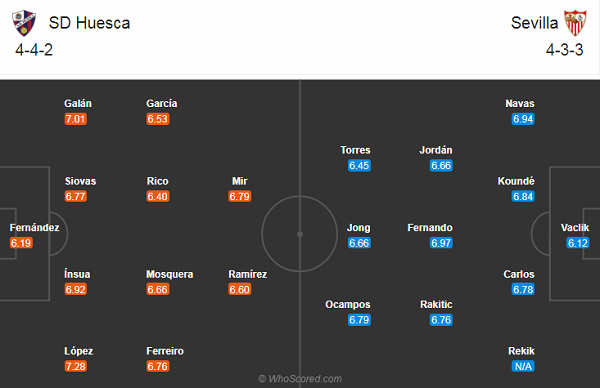Image resolution: width=600 pixels, height=388 pixels.
Task: Click the Sevilla club crest
Action: 575,23
